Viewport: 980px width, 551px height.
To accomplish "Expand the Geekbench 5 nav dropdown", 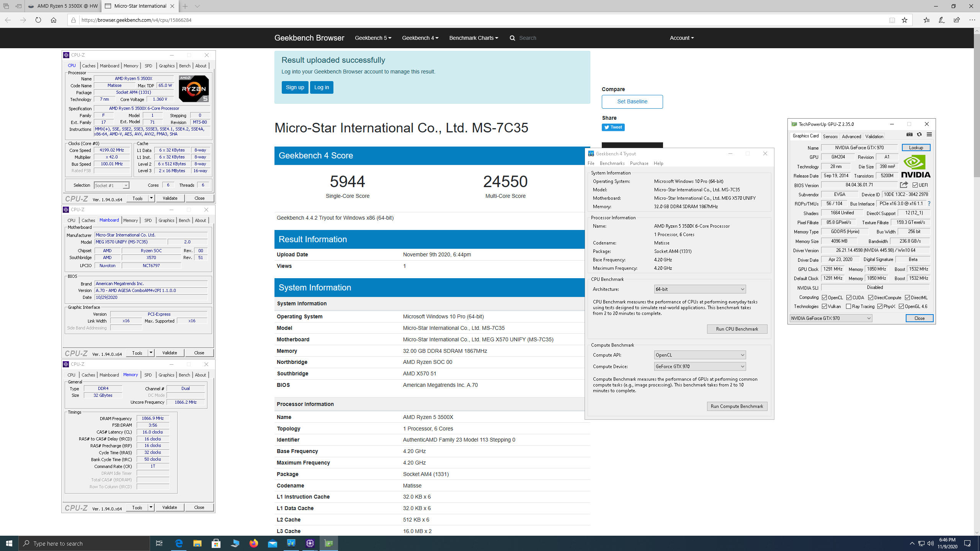I will 373,38.
